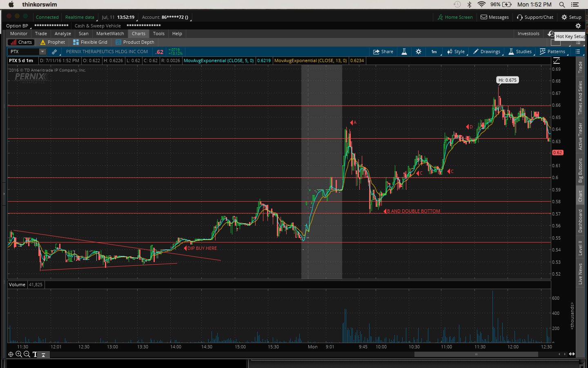
Task: Open the Help tab
Action: (177, 34)
